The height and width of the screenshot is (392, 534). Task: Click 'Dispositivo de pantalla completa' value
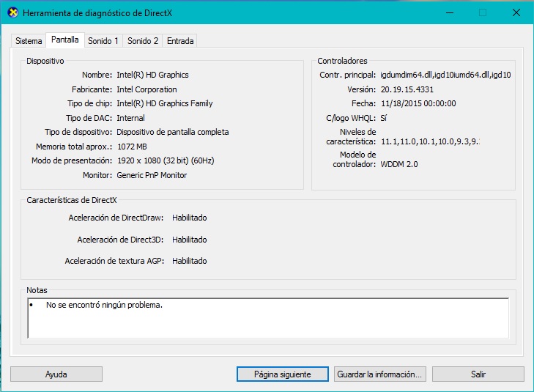[x=173, y=132]
